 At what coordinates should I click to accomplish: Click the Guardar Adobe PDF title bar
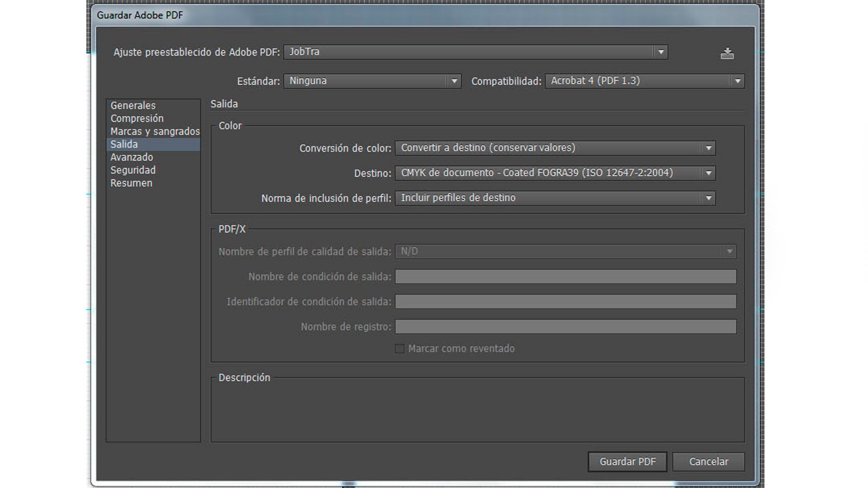[425, 15]
